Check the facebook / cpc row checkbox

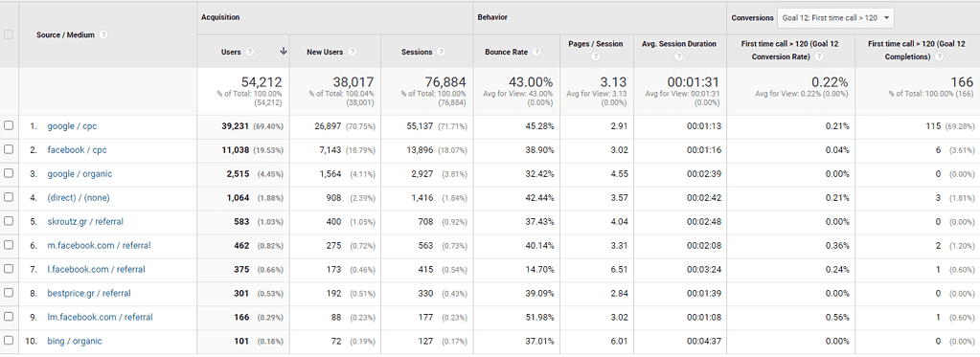[x=9, y=149]
